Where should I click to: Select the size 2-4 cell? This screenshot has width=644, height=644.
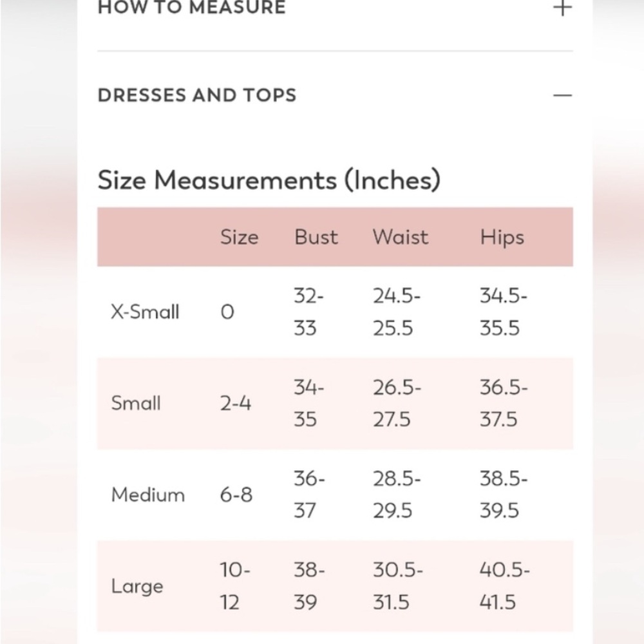click(235, 403)
